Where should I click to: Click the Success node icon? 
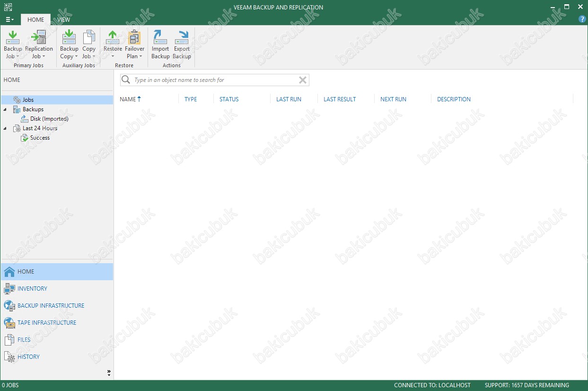(25, 138)
